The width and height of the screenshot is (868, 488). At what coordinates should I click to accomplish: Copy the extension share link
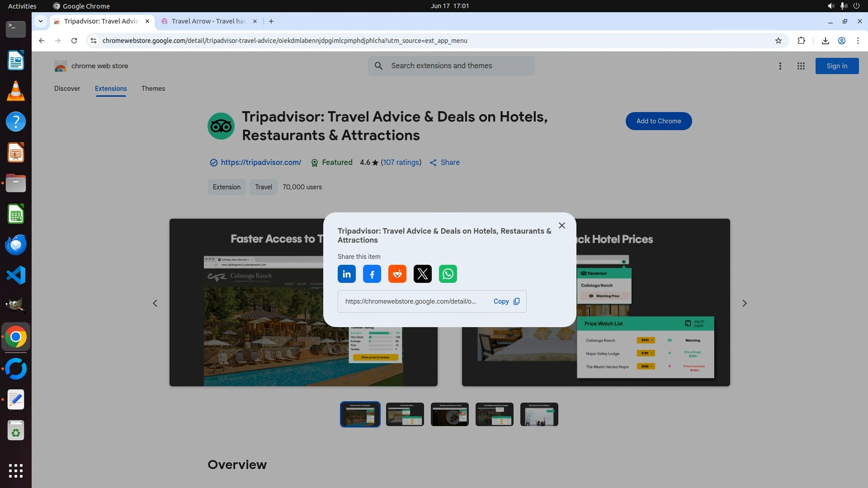pyautogui.click(x=506, y=301)
